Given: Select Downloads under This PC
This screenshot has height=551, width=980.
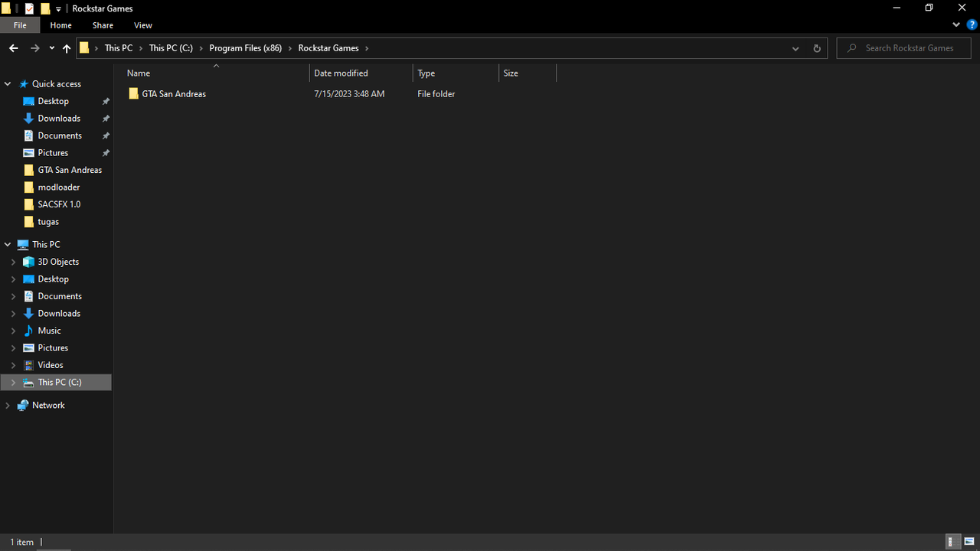Looking at the screenshot, I should 59,313.
